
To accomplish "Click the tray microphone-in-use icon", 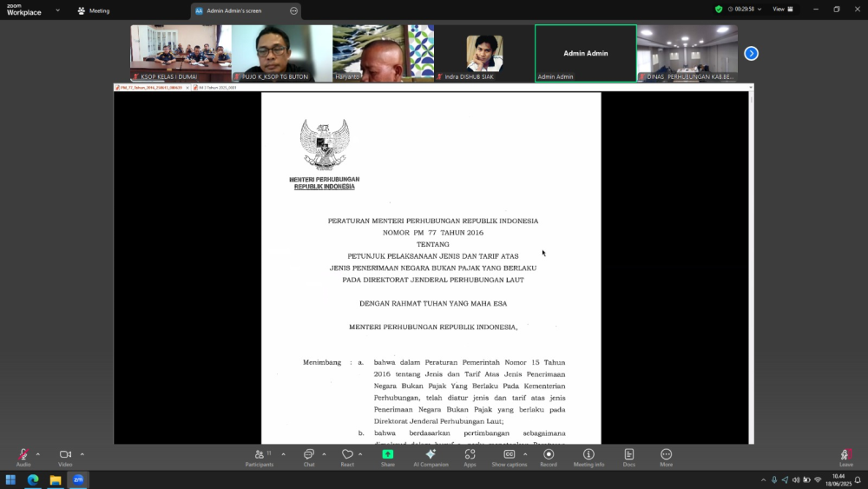I will (x=774, y=480).
